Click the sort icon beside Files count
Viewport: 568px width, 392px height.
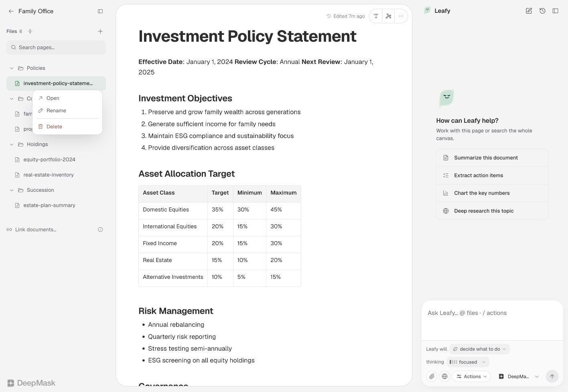pyautogui.click(x=30, y=31)
